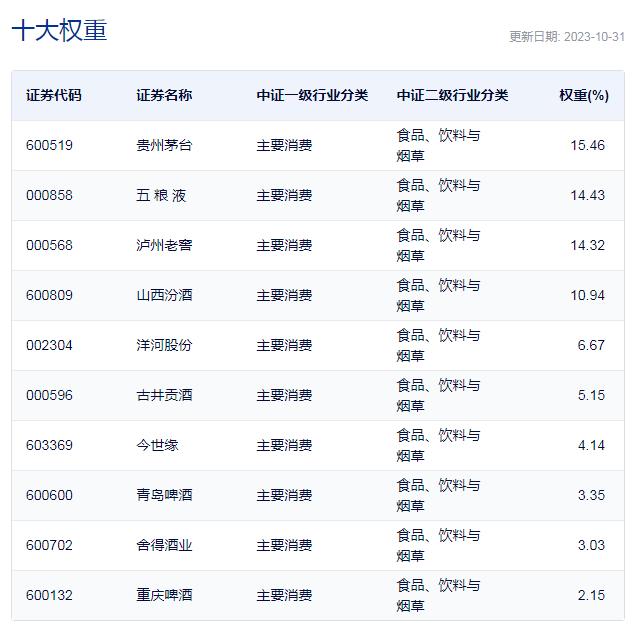Click 食品、饮料与烟草 in the 000568 row
632x633 pixels.
(438, 245)
